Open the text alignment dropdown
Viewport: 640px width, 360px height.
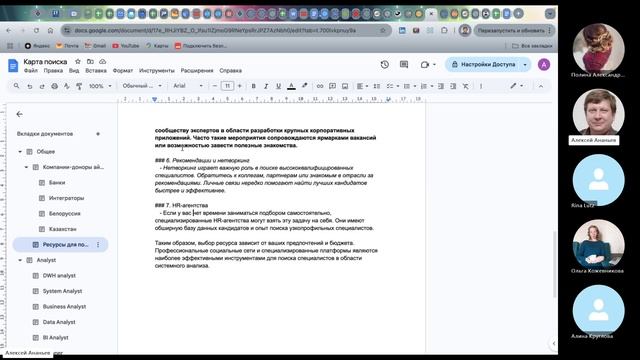pyautogui.click(x=362, y=86)
